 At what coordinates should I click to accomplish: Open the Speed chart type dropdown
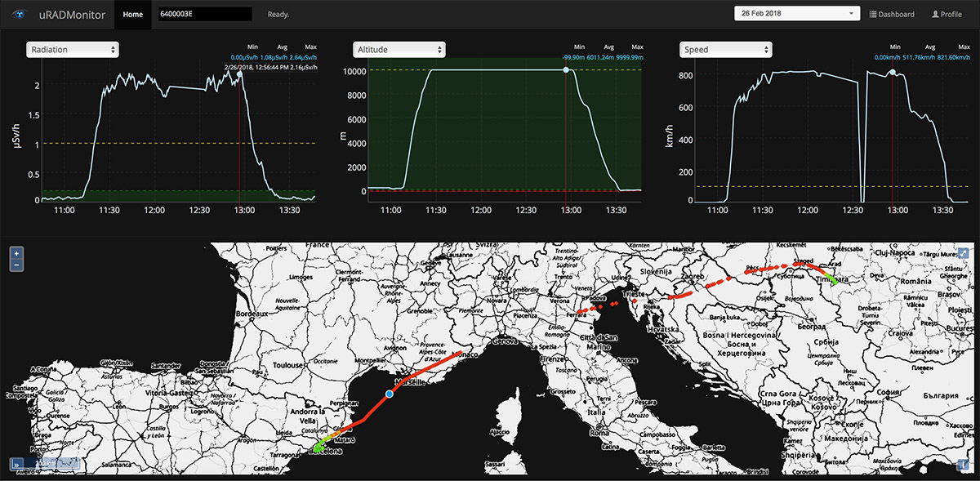[x=726, y=50]
